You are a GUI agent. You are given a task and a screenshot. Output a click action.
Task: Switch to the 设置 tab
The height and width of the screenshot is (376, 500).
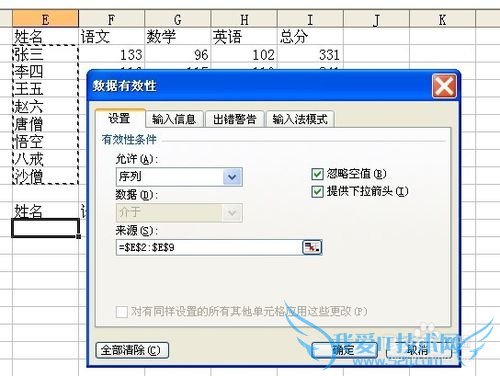(119, 118)
